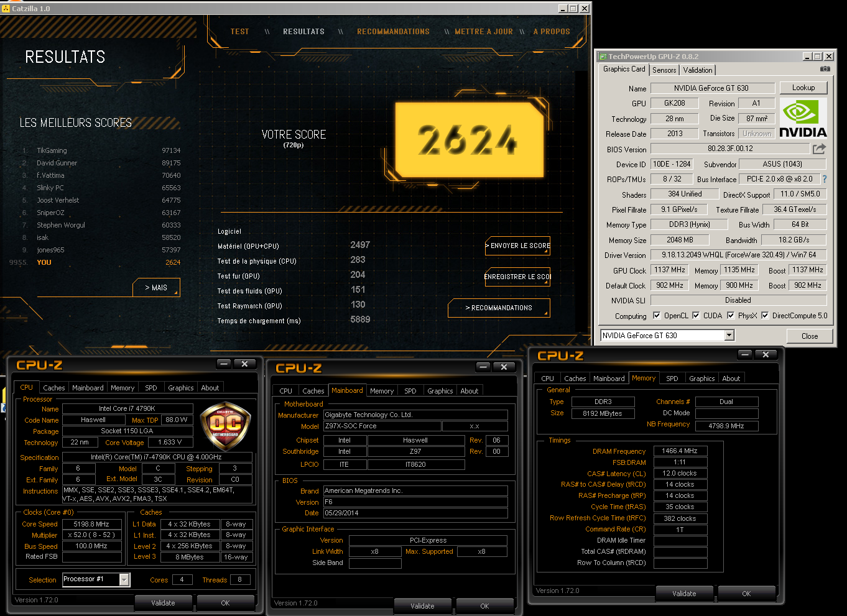
Task: Open the CPU tab in right CPU-Z Memory window
Action: [547, 379]
